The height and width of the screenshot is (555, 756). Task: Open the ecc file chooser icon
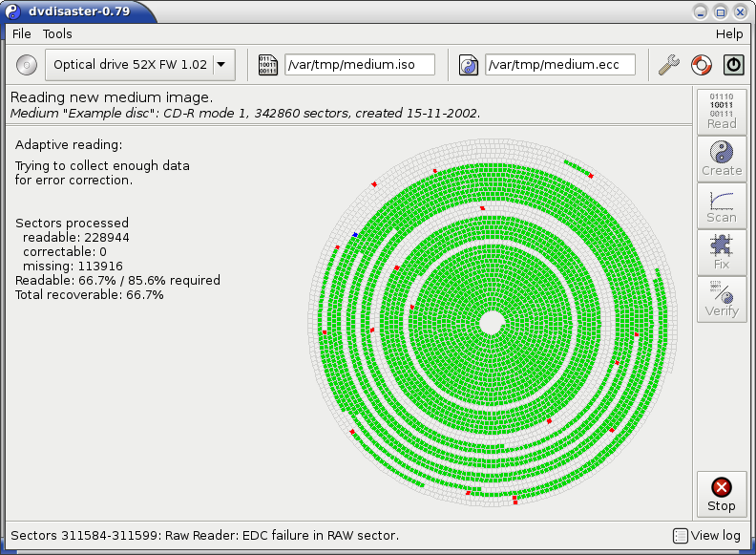coord(469,65)
